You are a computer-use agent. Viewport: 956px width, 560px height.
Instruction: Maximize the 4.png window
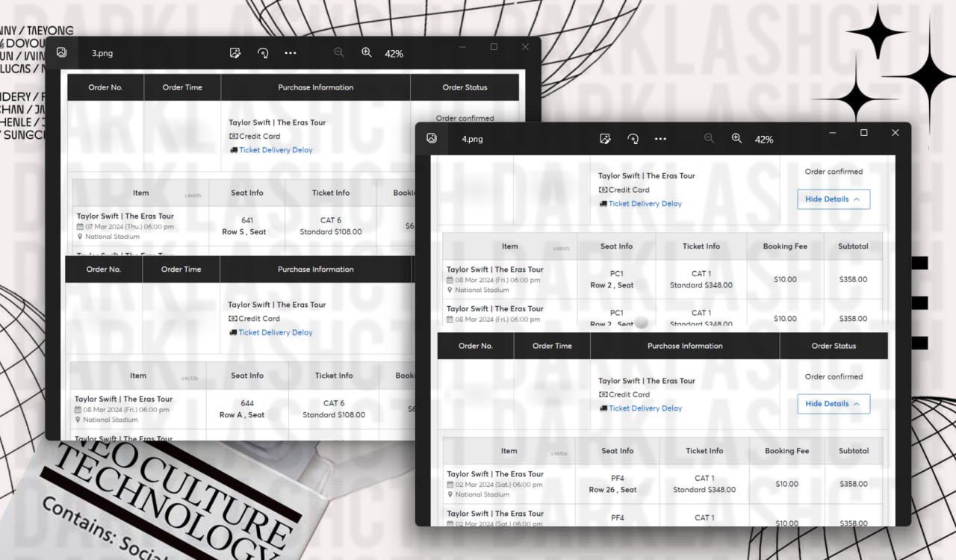pos(864,133)
